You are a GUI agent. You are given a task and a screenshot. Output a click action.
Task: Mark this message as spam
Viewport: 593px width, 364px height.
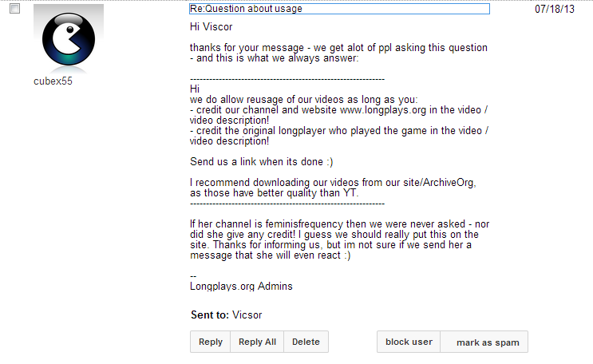[488, 342]
